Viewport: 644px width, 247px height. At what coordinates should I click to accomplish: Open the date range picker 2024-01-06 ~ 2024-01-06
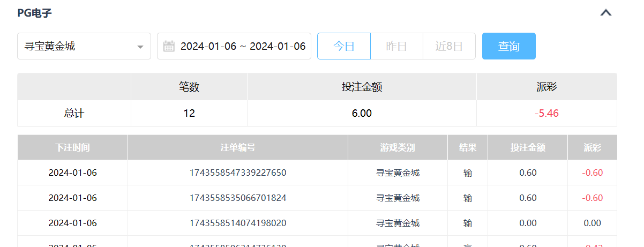(234, 46)
